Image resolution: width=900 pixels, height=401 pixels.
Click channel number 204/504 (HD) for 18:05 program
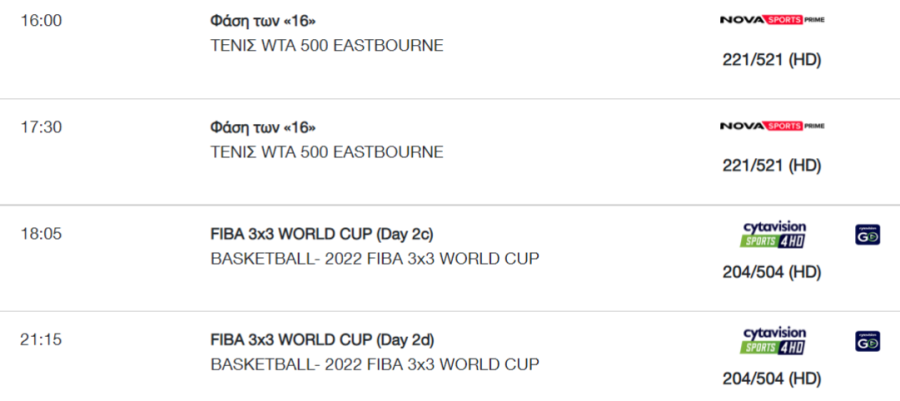point(772,272)
